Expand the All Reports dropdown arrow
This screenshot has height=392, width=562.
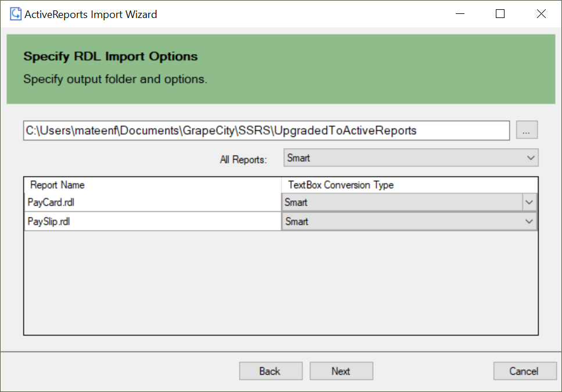[529, 157]
